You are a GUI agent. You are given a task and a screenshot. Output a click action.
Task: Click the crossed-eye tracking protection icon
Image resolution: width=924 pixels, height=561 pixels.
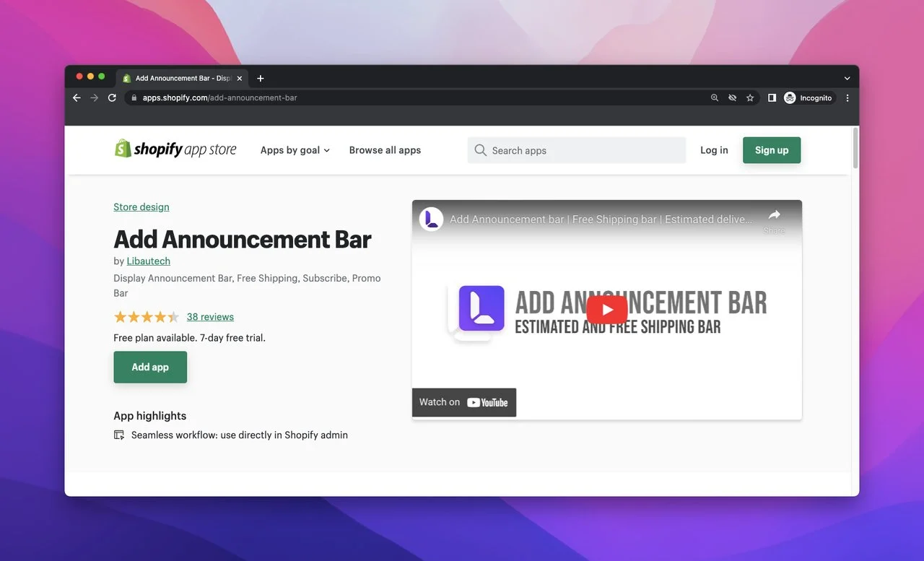pos(733,98)
